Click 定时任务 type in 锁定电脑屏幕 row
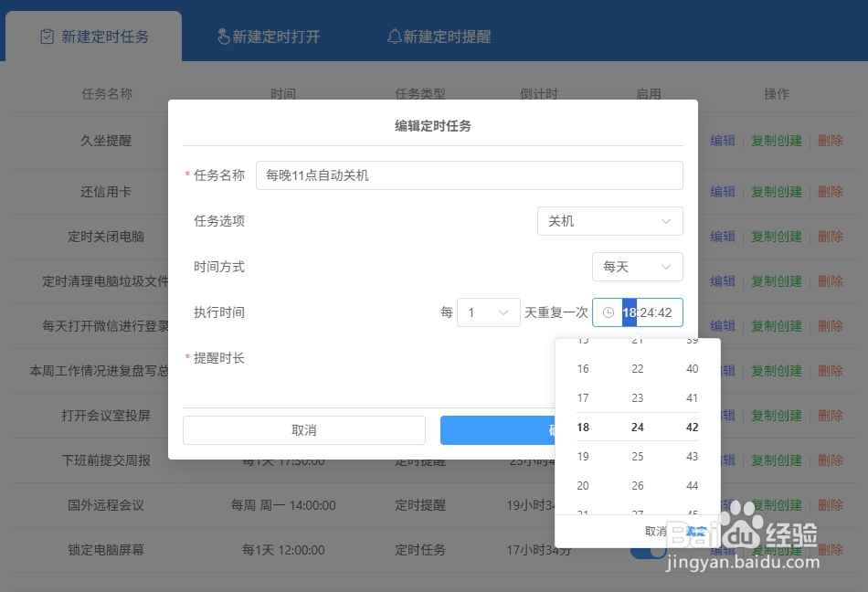This screenshot has height=592, width=868. pos(420,551)
